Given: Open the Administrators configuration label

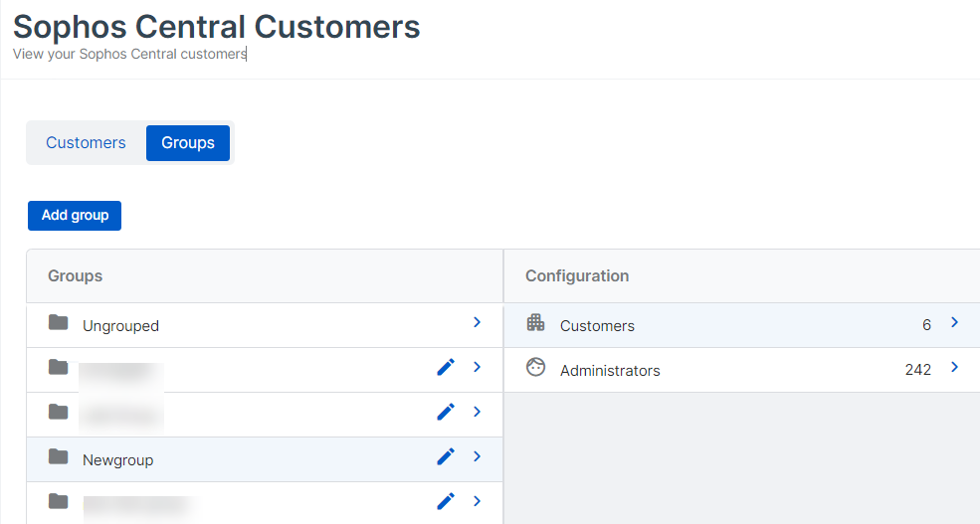Looking at the screenshot, I should click(x=610, y=371).
